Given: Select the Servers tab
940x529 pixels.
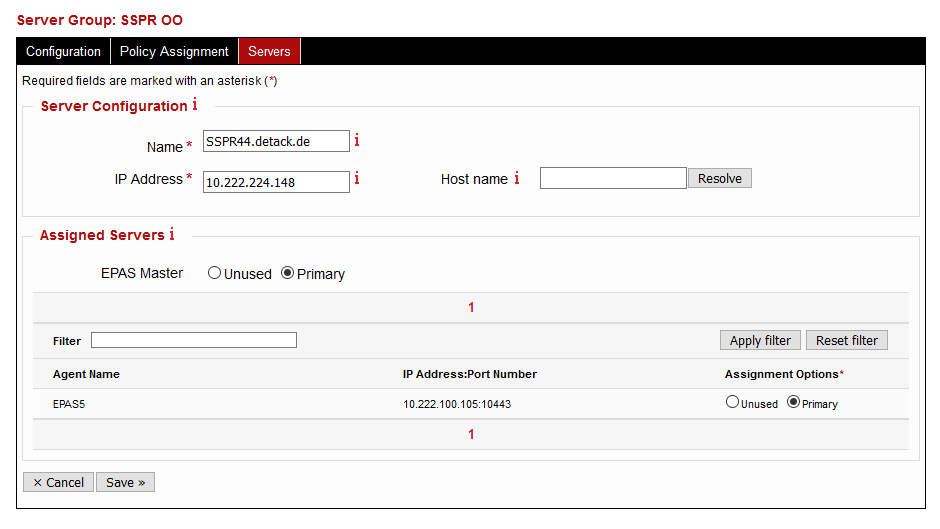Looking at the screenshot, I should coord(269,51).
